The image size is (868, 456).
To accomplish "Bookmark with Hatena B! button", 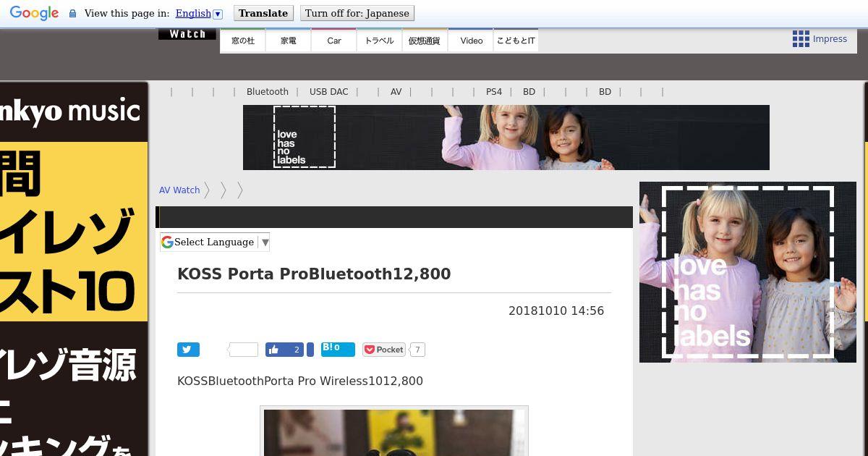I will [x=338, y=350].
